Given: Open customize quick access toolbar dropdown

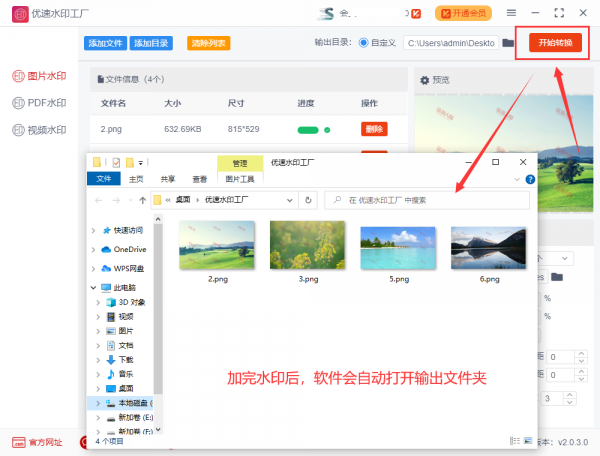Looking at the screenshot, I should [141, 163].
